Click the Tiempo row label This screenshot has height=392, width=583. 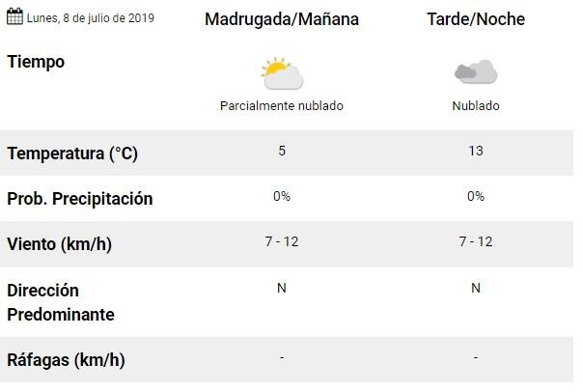click(36, 62)
